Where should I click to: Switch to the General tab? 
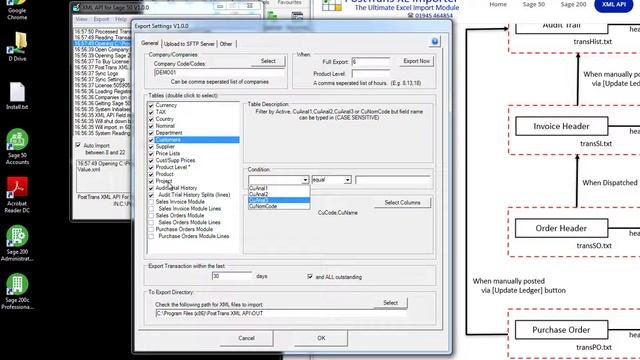coord(149,43)
